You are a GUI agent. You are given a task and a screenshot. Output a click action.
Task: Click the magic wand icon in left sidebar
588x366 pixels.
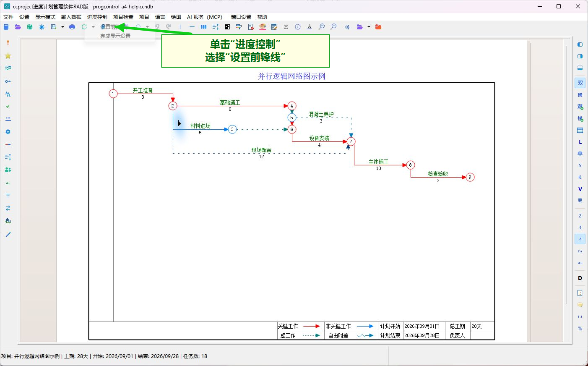click(x=8, y=234)
